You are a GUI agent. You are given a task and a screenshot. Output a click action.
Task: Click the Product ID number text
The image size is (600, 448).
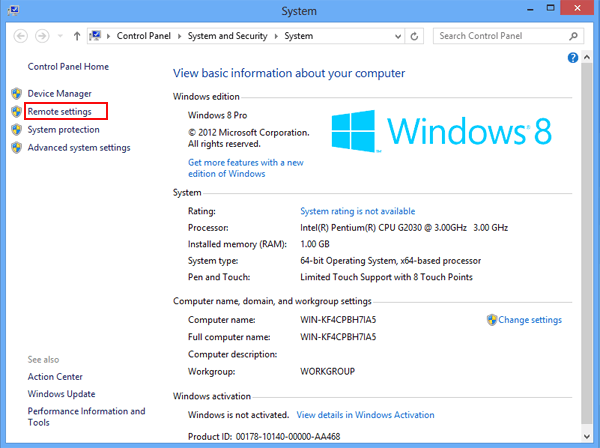[288, 437]
